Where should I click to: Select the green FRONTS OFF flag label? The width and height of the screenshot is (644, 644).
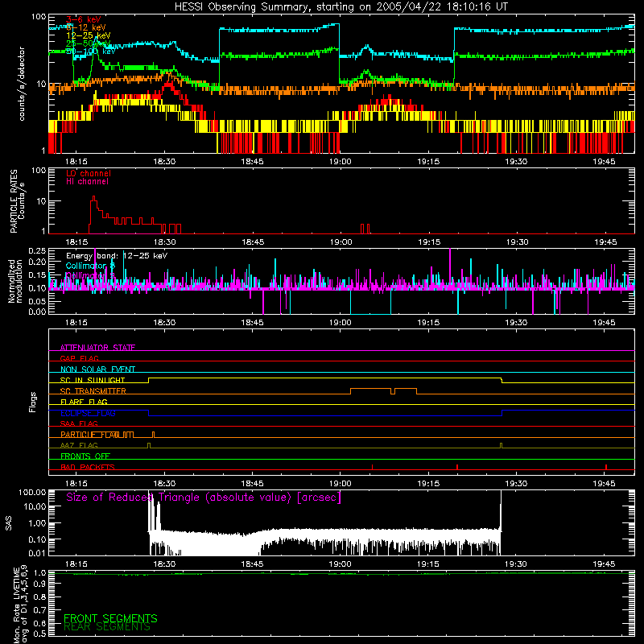click(85, 456)
